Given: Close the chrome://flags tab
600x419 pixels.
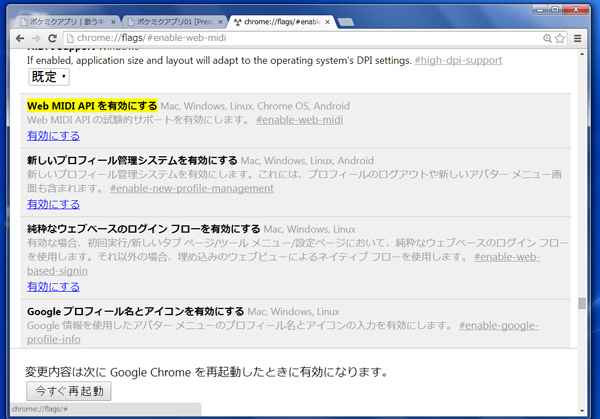Looking at the screenshot, I should click(328, 22).
